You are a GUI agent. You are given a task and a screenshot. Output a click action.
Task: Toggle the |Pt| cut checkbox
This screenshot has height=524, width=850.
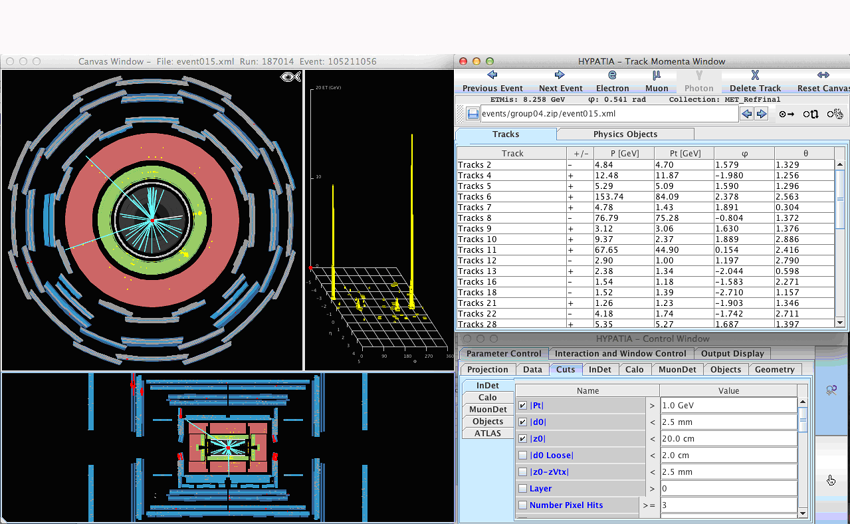pyautogui.click(x=523, y=405)
